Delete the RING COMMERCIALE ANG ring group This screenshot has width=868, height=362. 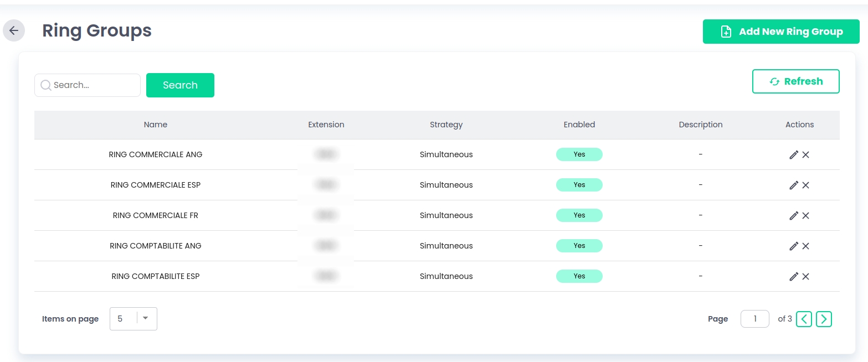tap(806, 155)
